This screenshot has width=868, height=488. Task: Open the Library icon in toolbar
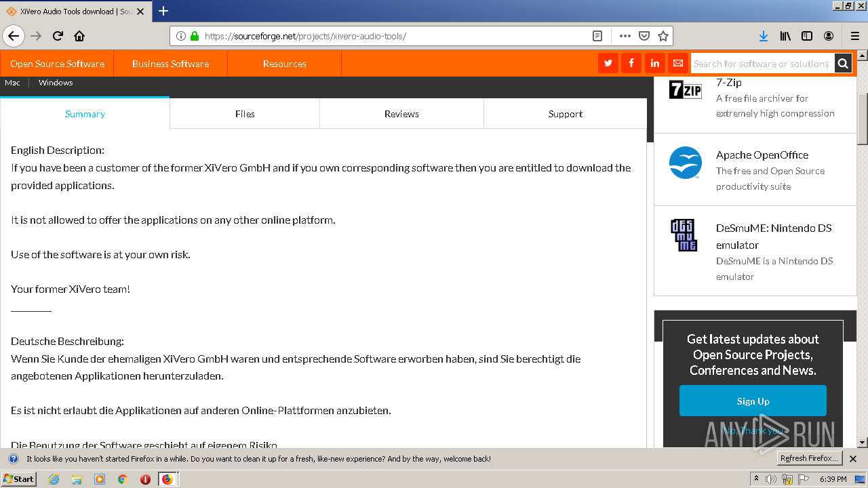click(x=785, y=36)
